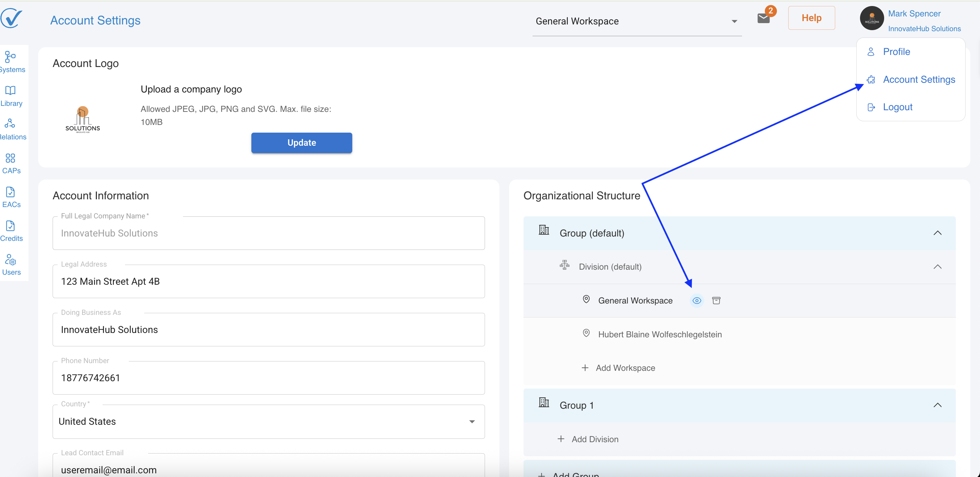Toggle the General Workspace eye icon
The height and width of the screenshot is (477, 980).
pyautogui.click(x=696, y=301)
